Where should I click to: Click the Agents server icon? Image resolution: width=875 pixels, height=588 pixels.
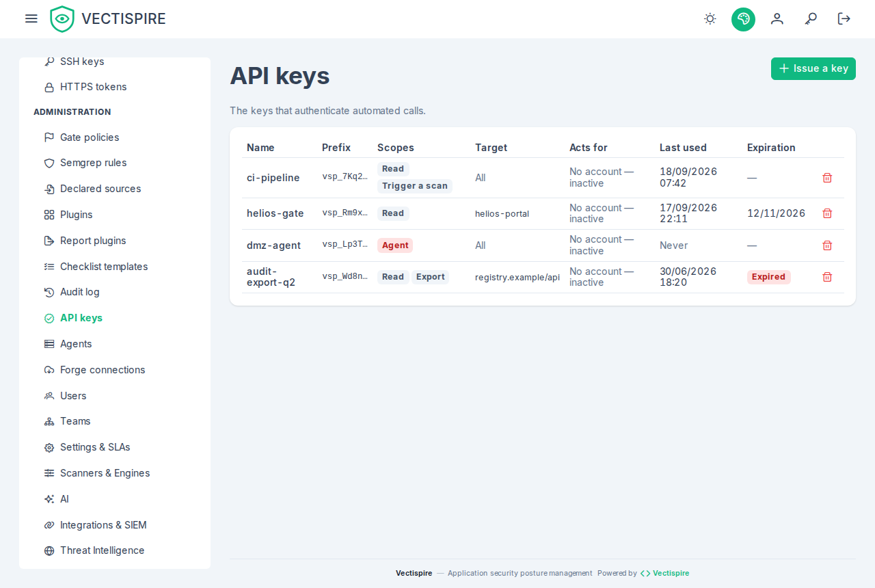pyautogui.click(x=49, y=344)
